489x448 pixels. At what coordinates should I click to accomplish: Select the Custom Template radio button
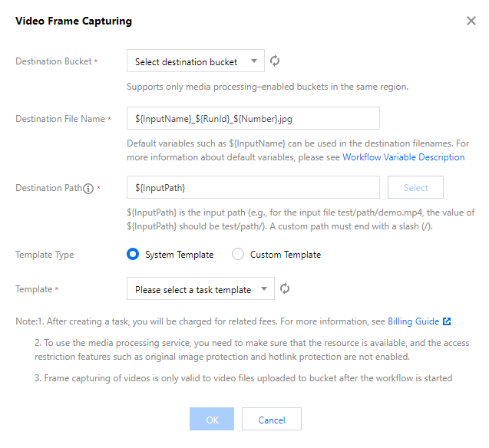[238, 254]
